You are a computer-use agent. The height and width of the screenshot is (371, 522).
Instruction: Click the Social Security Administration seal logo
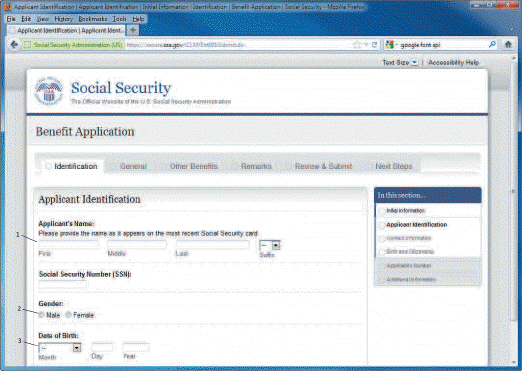coord(49,91)
